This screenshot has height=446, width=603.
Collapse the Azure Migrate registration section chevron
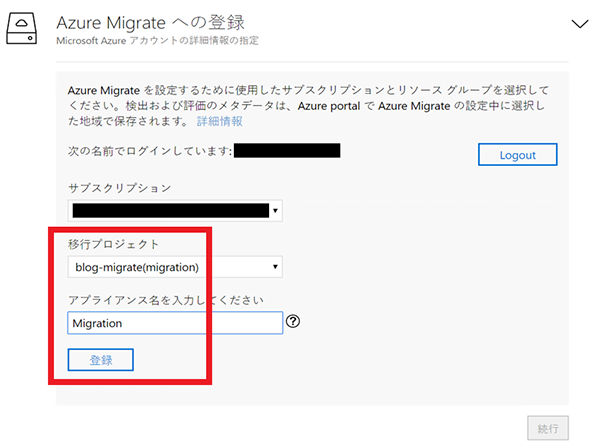pos(580,24)
